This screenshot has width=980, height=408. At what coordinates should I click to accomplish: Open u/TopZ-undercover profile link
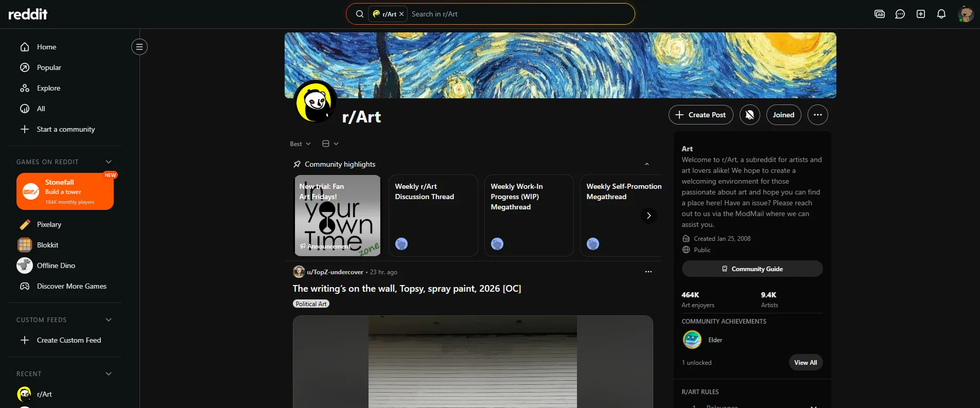coord(335,272)
